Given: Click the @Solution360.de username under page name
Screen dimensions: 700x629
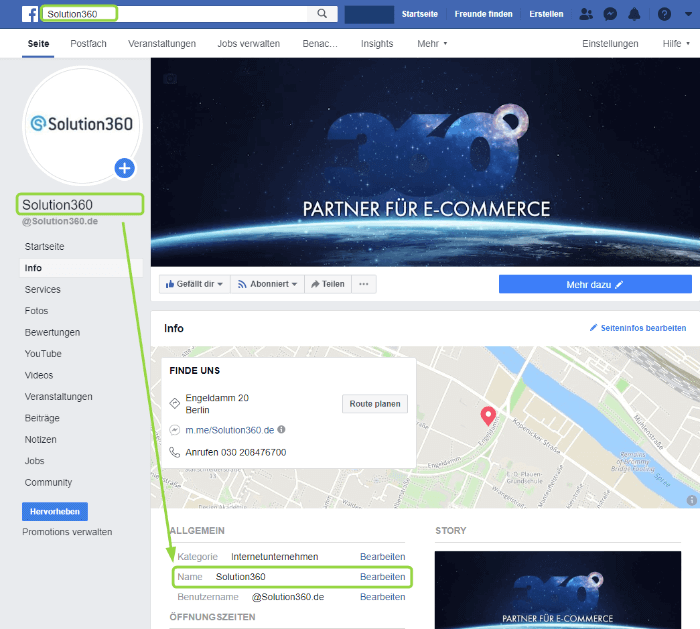Looking at the screenshot, I should point(60,221).
